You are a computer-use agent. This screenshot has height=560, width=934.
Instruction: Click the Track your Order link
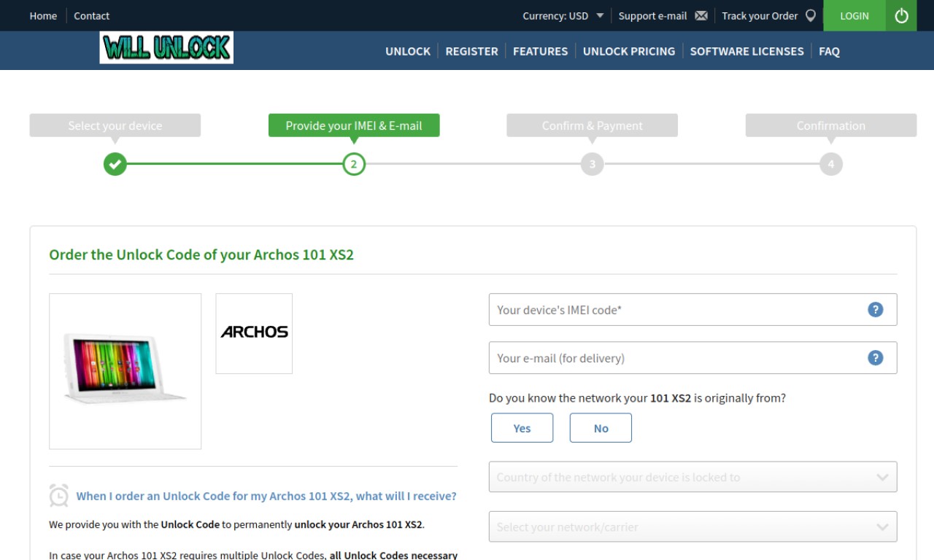(x=760, y=15)
